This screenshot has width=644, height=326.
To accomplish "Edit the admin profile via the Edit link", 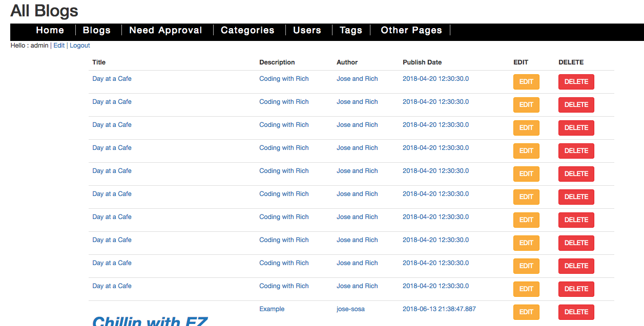I will pyautogui.click(x=58, y=45).
